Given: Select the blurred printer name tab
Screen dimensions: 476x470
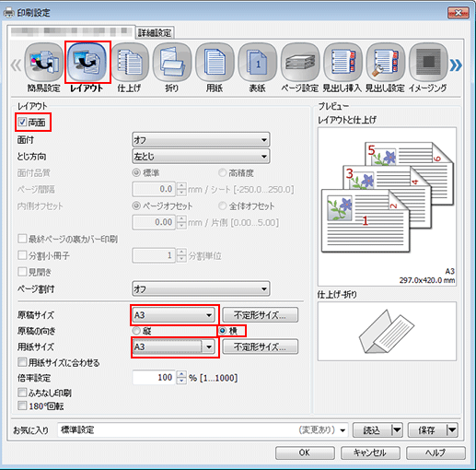Looking at the screenshot, I should (71, 31).
